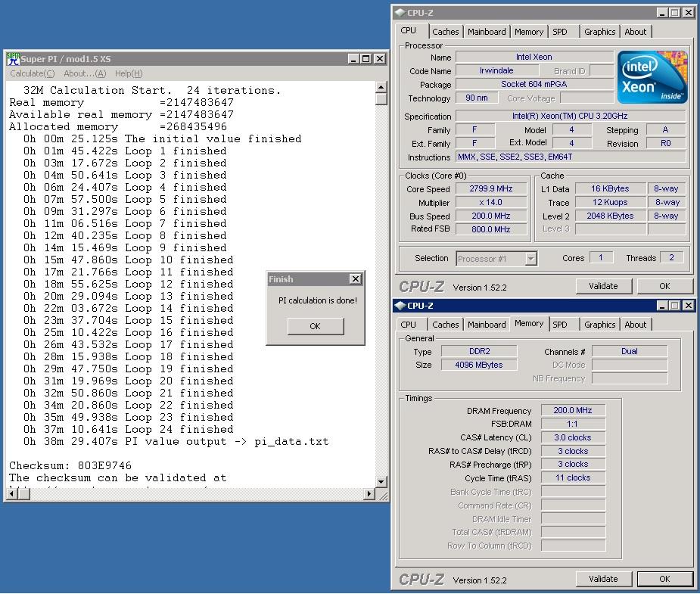This screenshot has width=700, height=594.
Task: Close the lower CPU-Z Memory window
Action: pos(689,305)
